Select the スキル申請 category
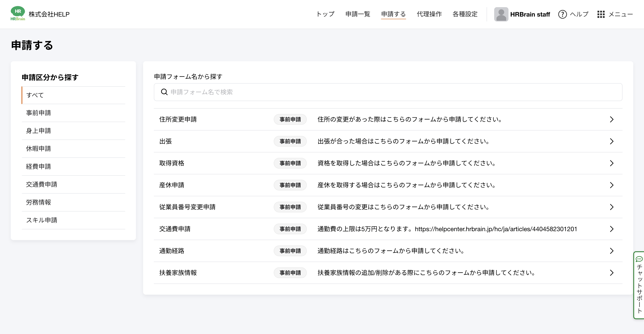644x334 pixels. pyautogui.click(x=42, y=220)
